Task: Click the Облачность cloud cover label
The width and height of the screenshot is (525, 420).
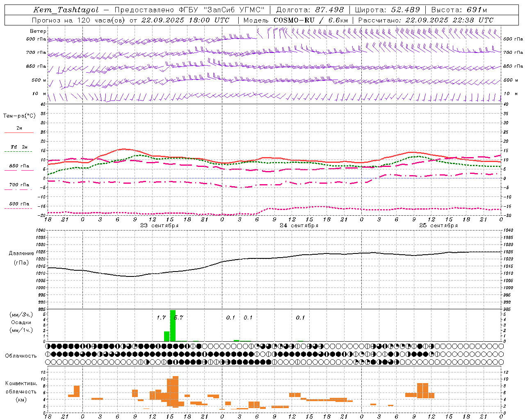Action: tap(21, 356)
